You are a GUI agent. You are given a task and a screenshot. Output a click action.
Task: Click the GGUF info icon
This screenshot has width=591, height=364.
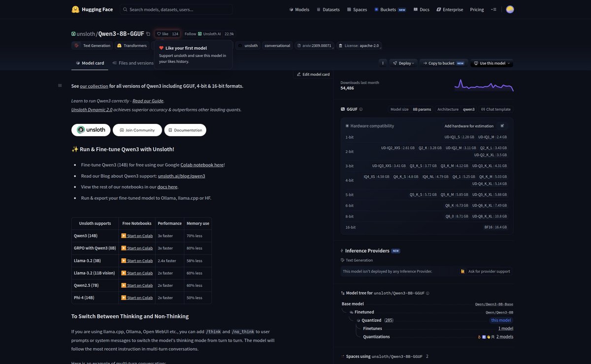[361, 109]
